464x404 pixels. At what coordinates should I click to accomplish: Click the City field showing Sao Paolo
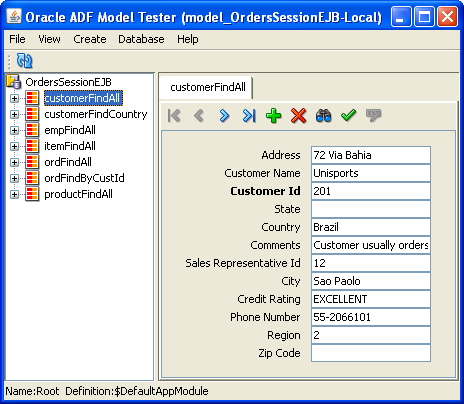click(x=371, y=281)
